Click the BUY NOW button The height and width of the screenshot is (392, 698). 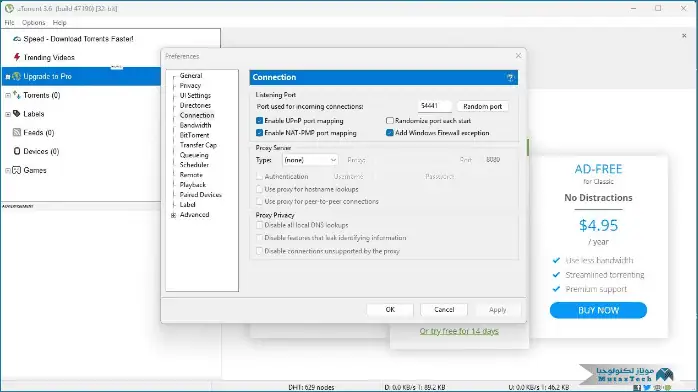point(598,310)
